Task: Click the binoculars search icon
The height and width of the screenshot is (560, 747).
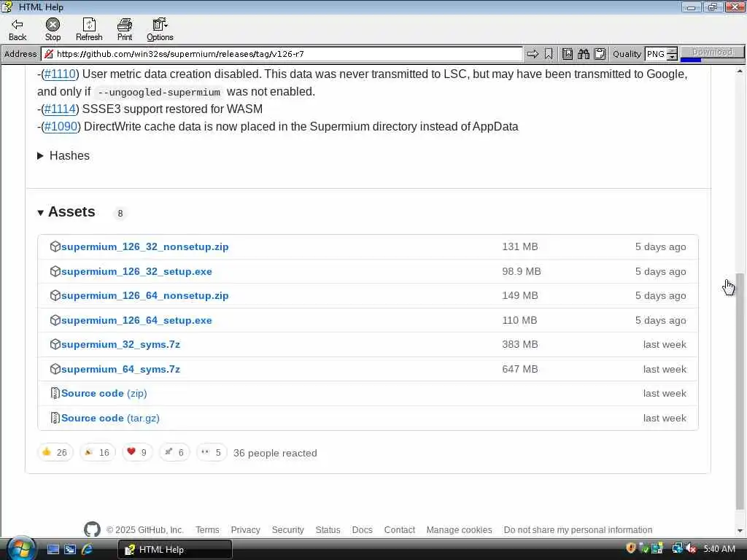Action: [x=584, y=54]
